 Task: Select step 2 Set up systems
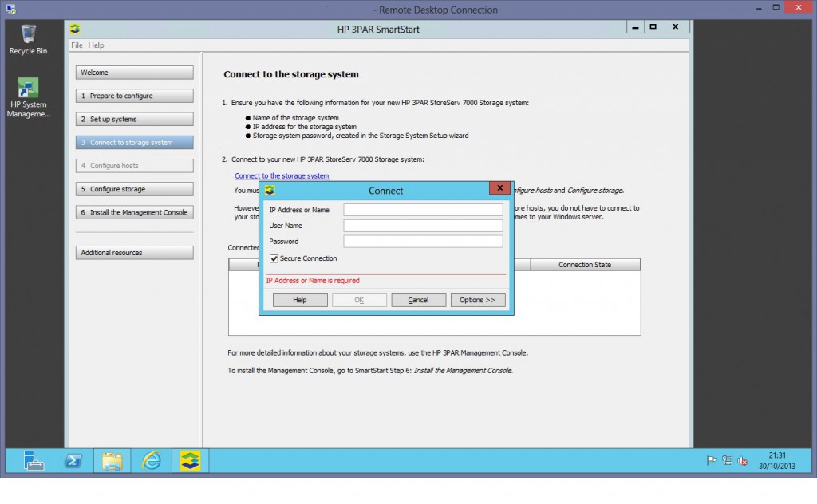(x=134, y=120)
